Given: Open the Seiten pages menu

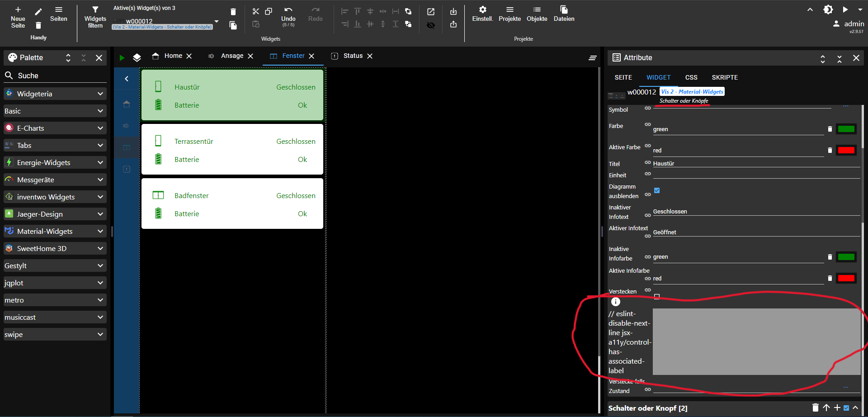Looking at the screenshot, I should 59,14.
